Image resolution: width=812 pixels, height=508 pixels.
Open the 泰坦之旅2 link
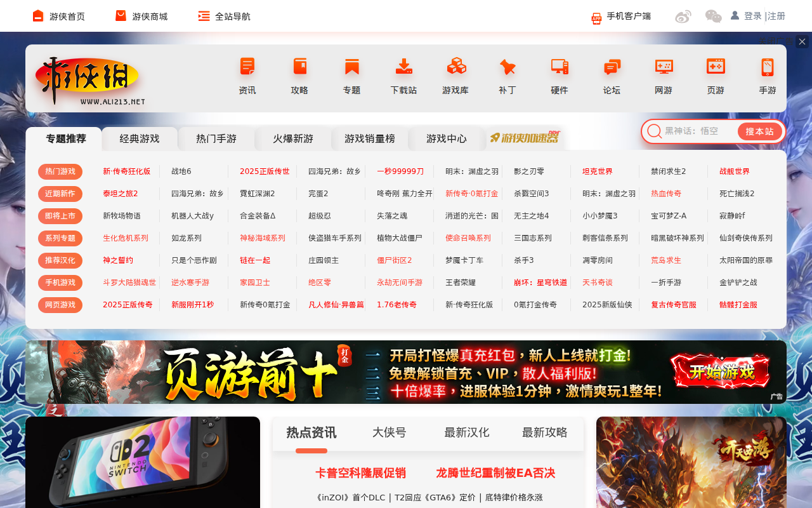[x=121, y=194]
